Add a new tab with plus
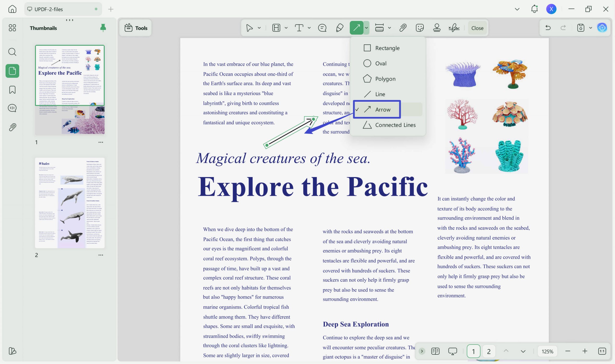This screenshot has width=615, height=364. click(111, 9)
